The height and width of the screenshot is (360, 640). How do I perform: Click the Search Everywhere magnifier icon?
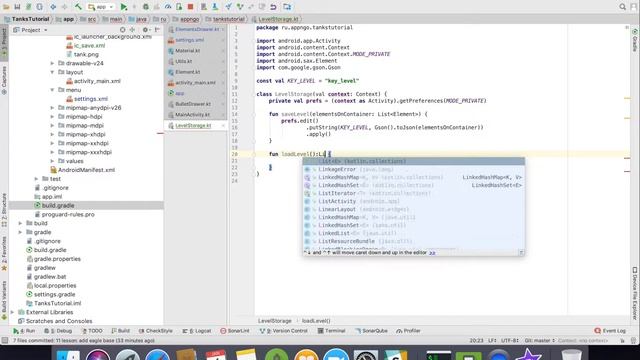tap(622, 7)
